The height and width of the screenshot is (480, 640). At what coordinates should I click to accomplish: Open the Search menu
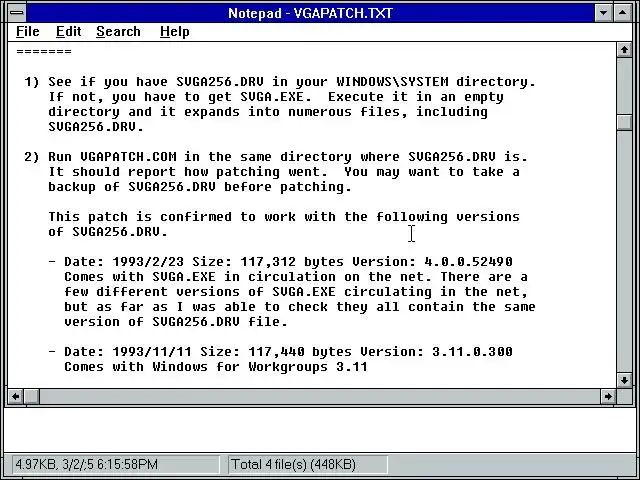[x=118, y=31]
